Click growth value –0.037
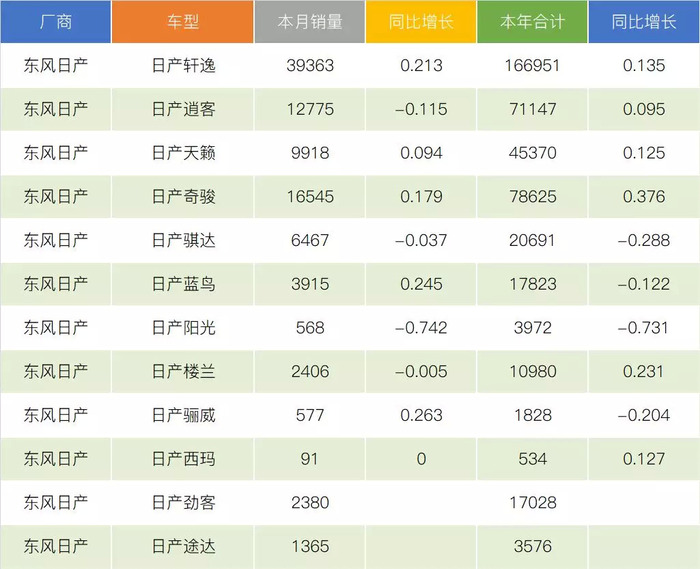Image resolution: width=700 pixels, height=569 pixels. pyautogui.click(x=421, y=241)
